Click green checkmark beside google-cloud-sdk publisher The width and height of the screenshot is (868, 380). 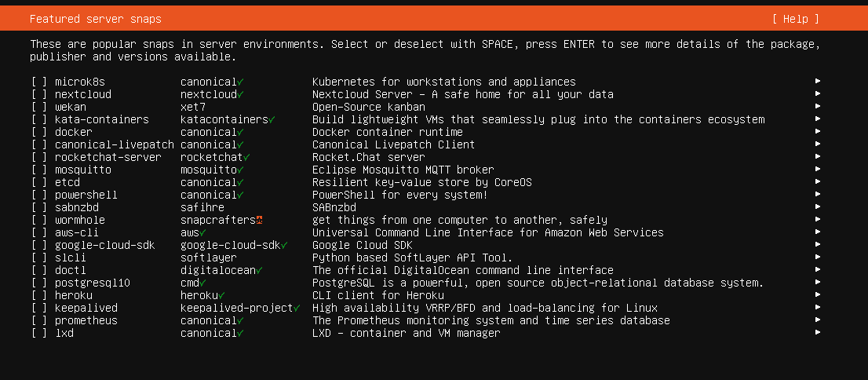(284, 246)
